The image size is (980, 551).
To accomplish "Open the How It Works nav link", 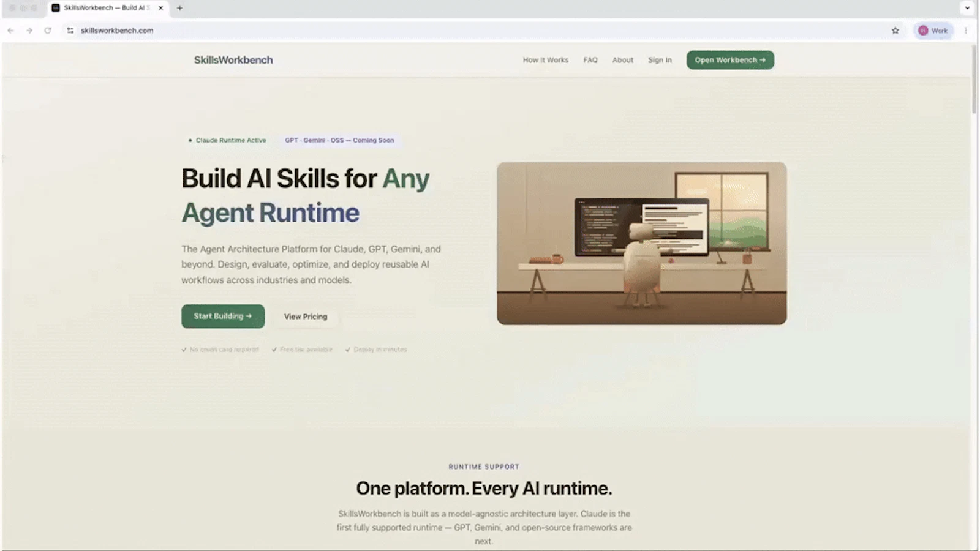I will tap(545, 60).
